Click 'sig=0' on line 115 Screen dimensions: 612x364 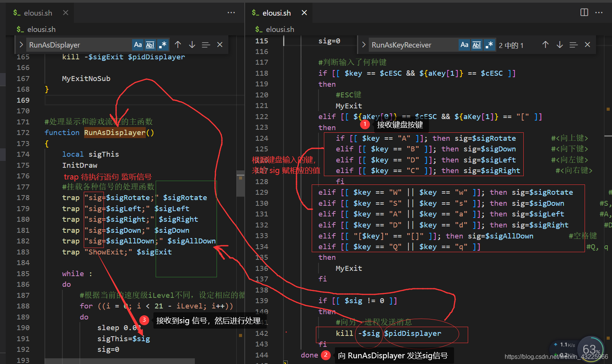pos(329,41)
